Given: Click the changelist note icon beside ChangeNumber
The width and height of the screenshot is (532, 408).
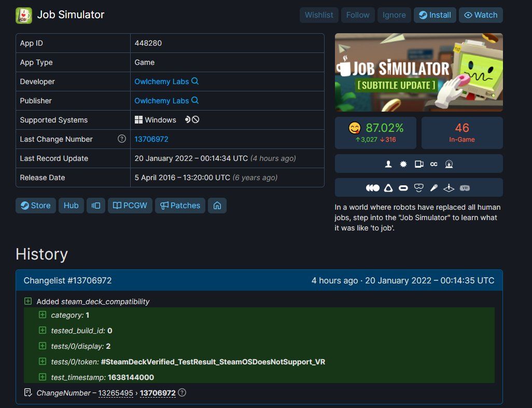Looking at the screenshot, I should [x=28, y=393].
